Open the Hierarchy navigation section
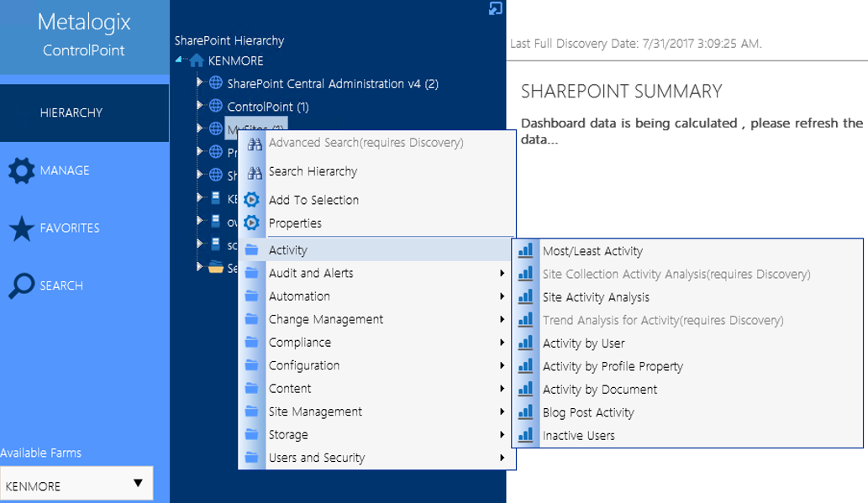This screenshot has width=868, height=503. coord(84,113)
